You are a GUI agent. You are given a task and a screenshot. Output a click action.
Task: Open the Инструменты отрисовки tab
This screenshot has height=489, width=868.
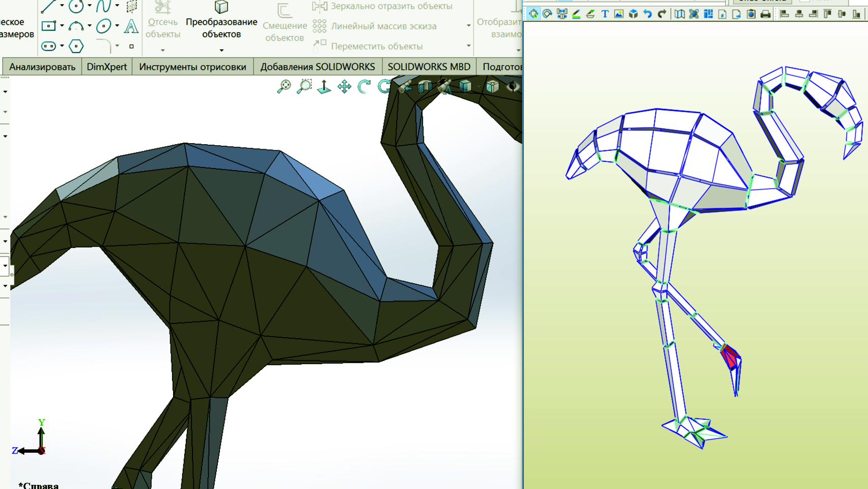click(192, 67)
